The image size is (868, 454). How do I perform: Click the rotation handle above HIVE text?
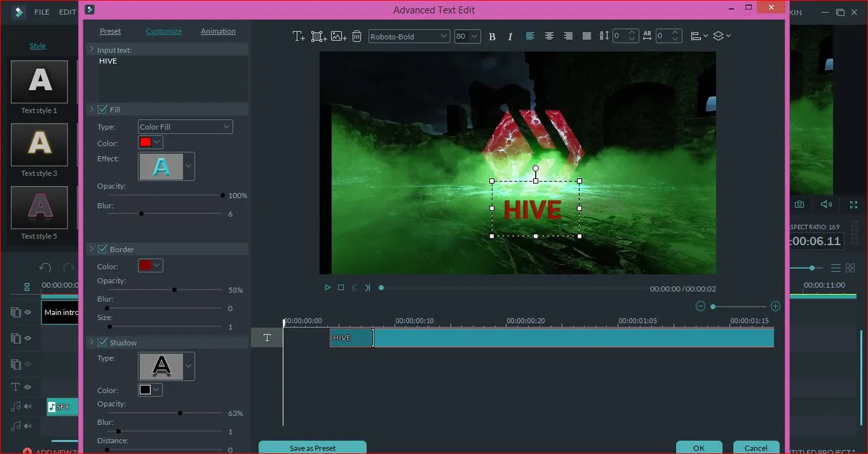click(x=536, y=168)
